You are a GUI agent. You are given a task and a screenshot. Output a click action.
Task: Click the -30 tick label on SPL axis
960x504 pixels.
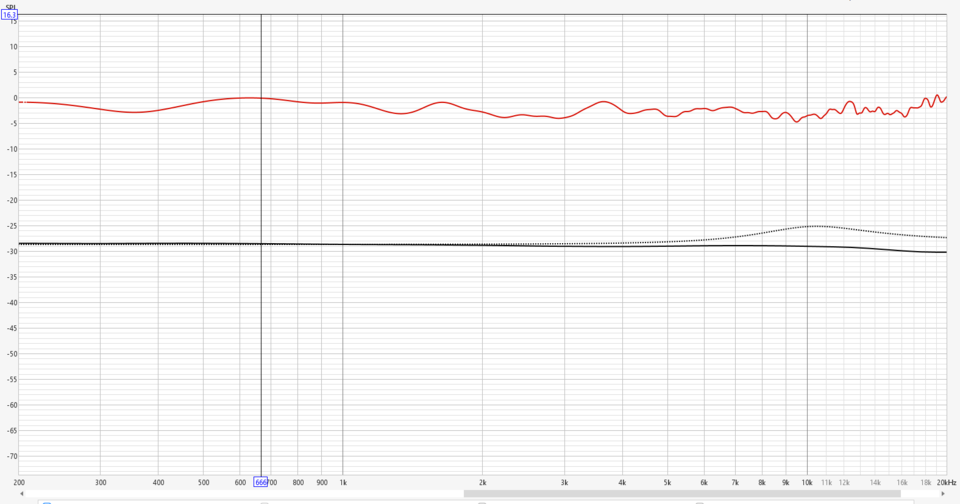coord(11,252)
